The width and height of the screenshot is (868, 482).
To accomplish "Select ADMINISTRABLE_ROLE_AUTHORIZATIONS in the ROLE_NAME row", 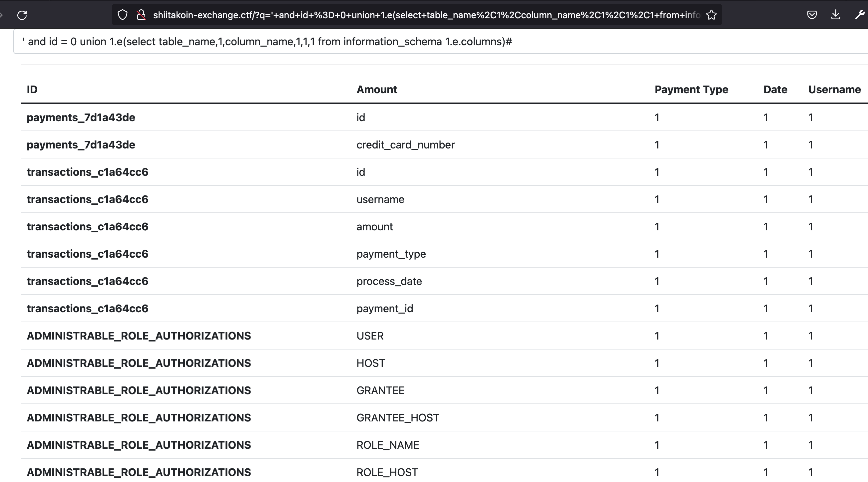I will click(x=139, y=445).
